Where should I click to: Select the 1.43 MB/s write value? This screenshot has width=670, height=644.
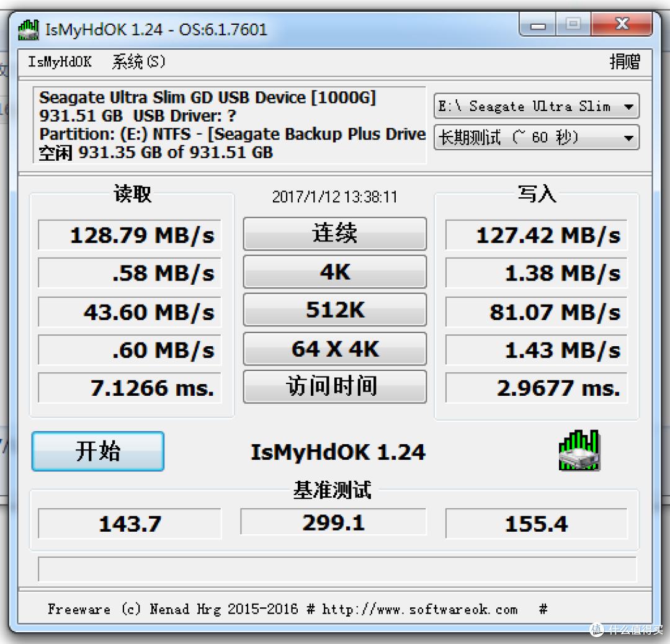536,350
